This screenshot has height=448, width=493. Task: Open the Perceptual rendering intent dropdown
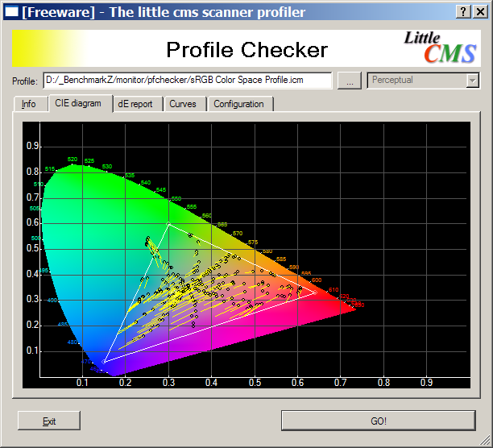click(423, 81)
